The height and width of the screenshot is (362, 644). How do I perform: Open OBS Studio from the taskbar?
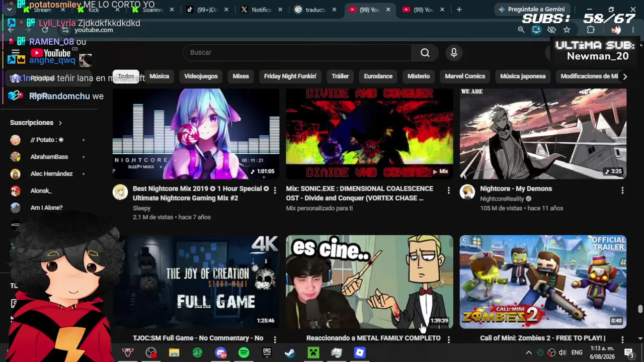click(151, 353)
